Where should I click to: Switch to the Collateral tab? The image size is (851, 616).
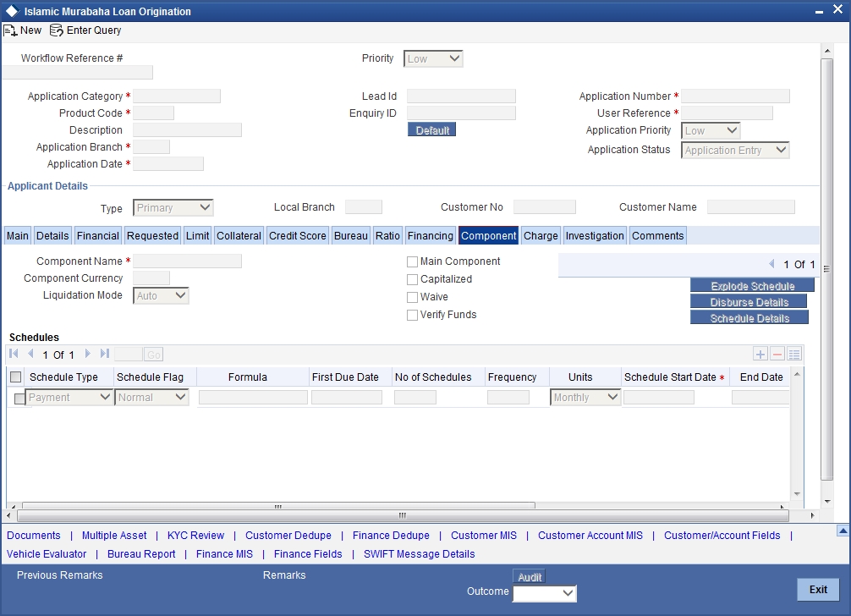239,235
